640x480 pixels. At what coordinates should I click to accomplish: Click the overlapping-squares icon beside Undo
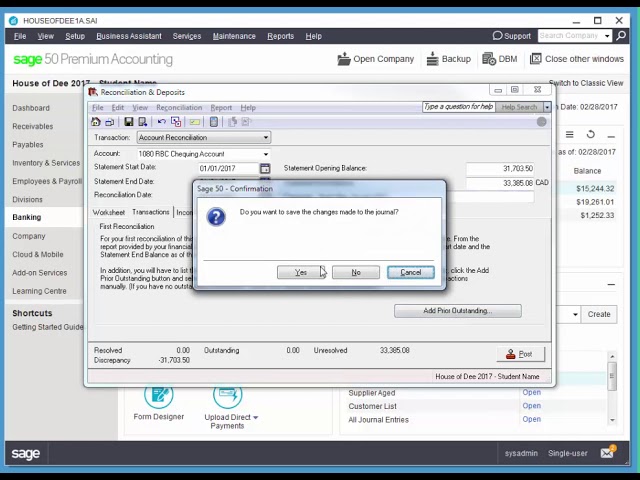click(x=176, y=122)
